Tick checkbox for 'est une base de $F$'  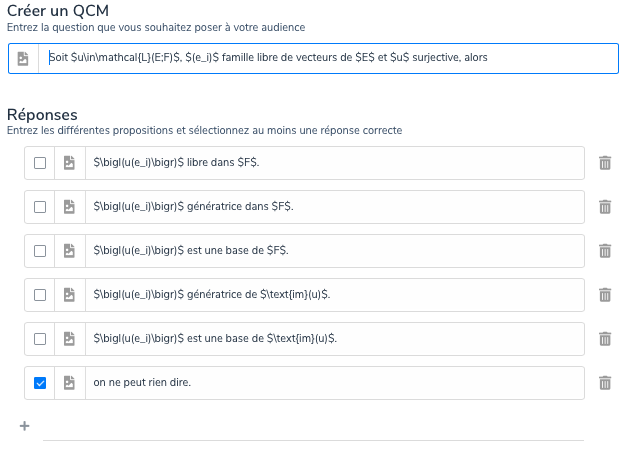point(40,251)
